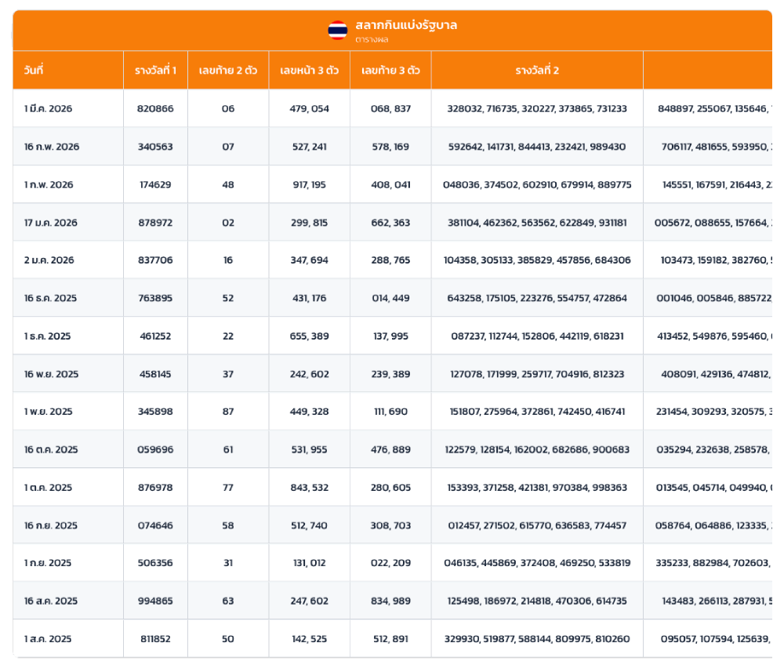The width and height of the screenshot is (784, 672).
Task: Select the 1 ส.ค. 2025 date cell
Action: pyautogui.click(x=48, y=639)
